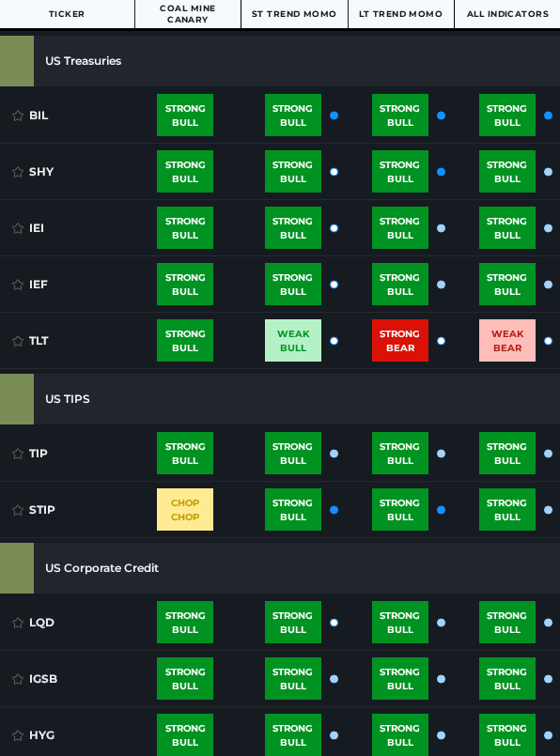The height and width of the screenshot is (756, 560).
Task: Click the TLT All Indicators dot
Action: point(548,341)
